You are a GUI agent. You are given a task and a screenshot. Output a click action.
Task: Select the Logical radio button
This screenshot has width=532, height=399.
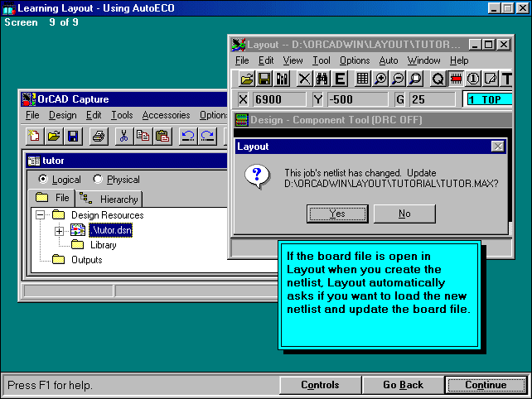point(43,180)
